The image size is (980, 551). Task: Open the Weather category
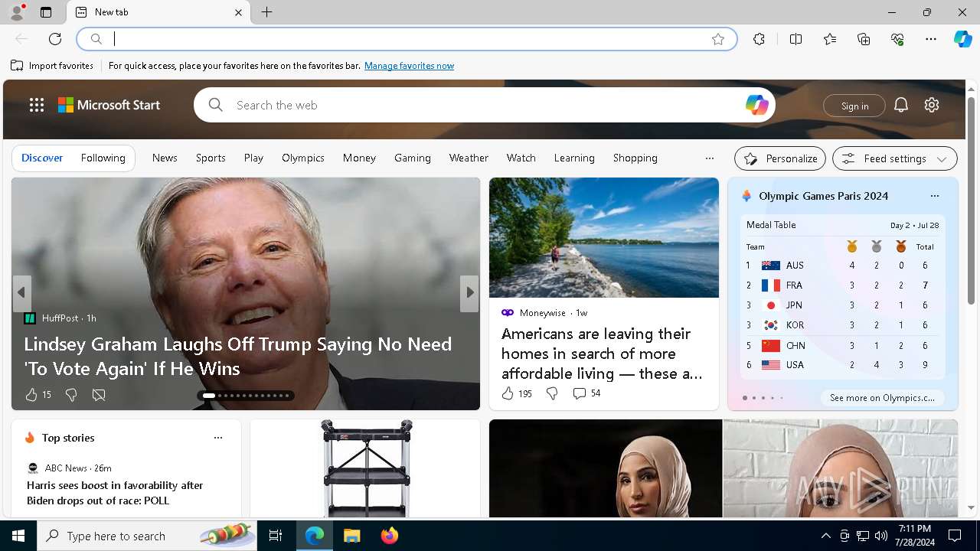[x=469, y=158]
